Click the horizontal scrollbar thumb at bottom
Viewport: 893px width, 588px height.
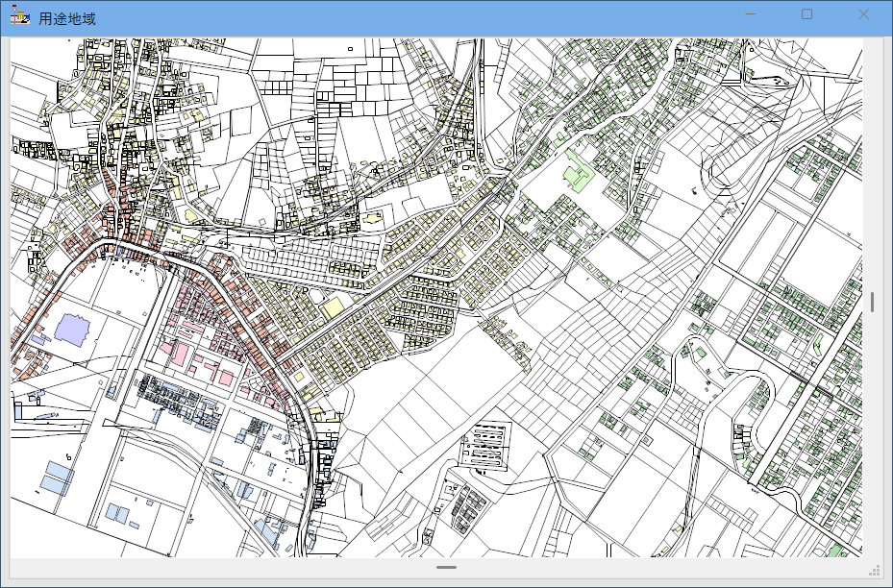click(x=446, y=568)
